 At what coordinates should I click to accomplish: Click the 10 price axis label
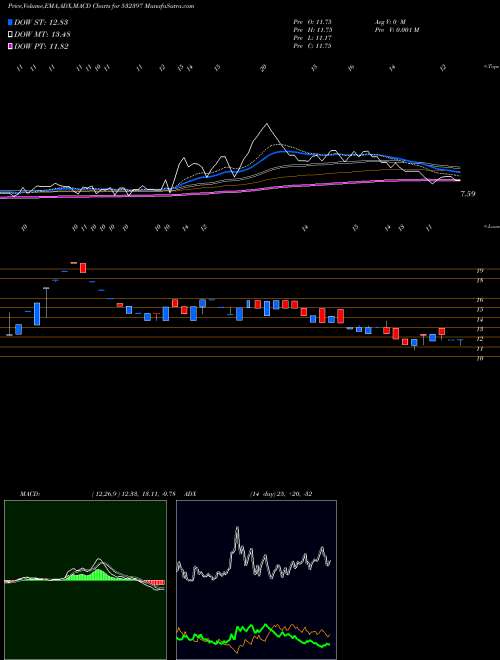(479, 358)
